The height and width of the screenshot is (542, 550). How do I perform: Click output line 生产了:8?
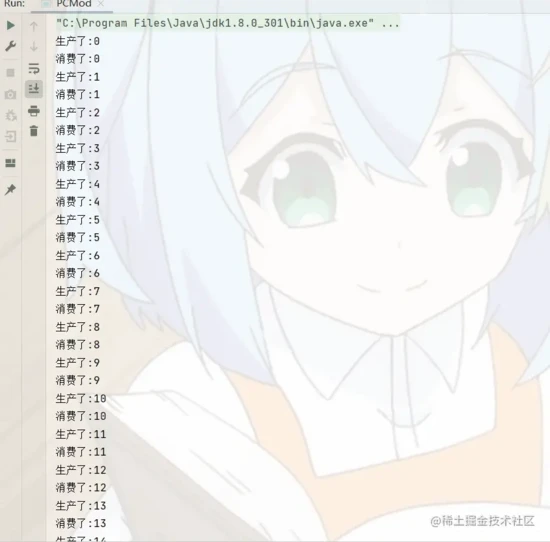pos(78,327)
